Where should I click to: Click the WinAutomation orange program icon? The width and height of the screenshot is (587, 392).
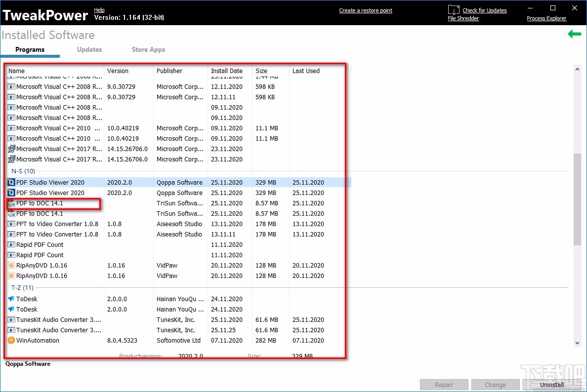tap(11, 340)
